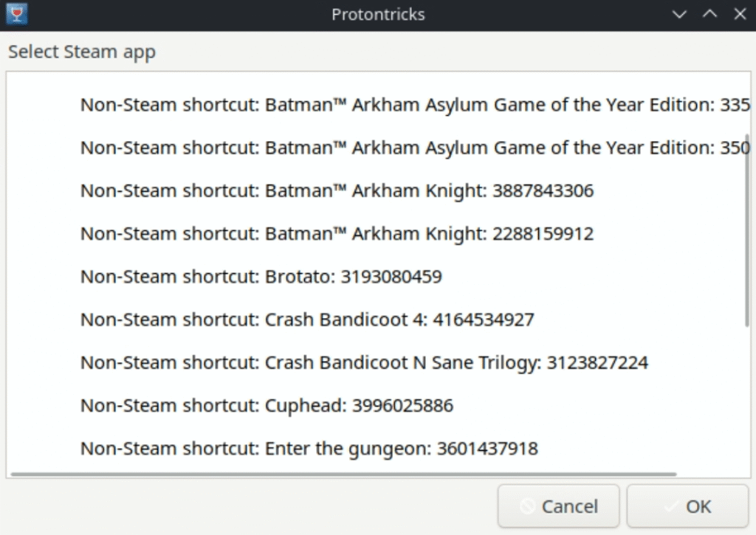Select Enter the gungeon: 3601437918
Image resolution: width=756 pixels, height=535 pixels.
pos(309,448)
